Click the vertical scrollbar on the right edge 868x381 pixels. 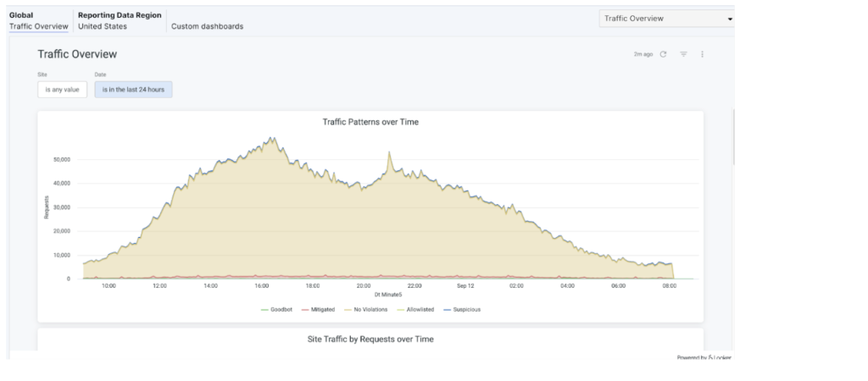click(x=732, y=135)
